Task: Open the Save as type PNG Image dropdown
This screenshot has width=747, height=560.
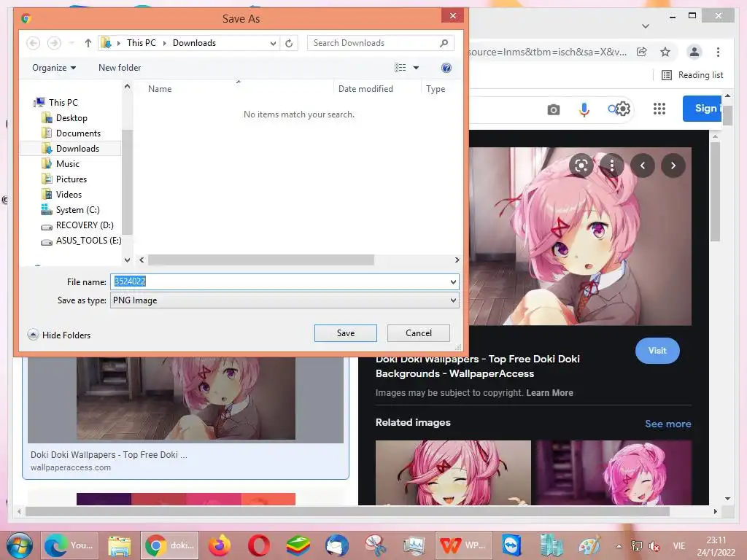Action: 285,300
